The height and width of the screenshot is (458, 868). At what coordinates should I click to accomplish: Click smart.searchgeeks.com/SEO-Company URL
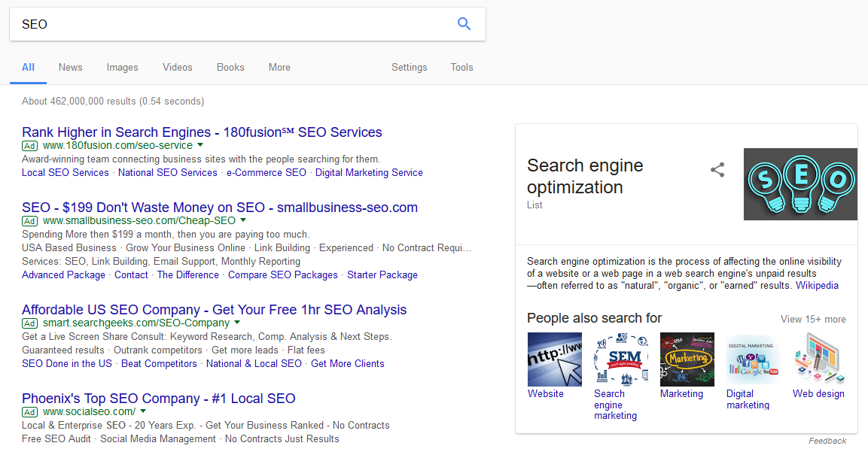pyautogui.click(x=136, y=323)
